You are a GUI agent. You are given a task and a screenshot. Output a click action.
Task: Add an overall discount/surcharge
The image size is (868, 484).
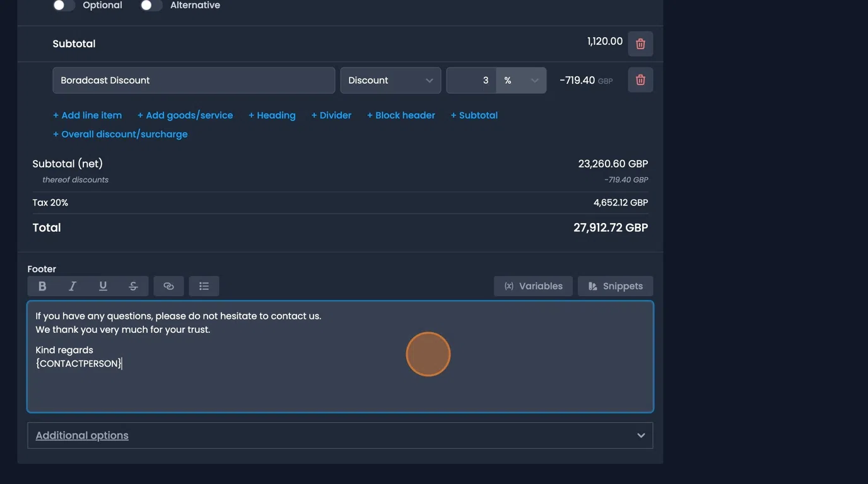click(x=120, y=134)
